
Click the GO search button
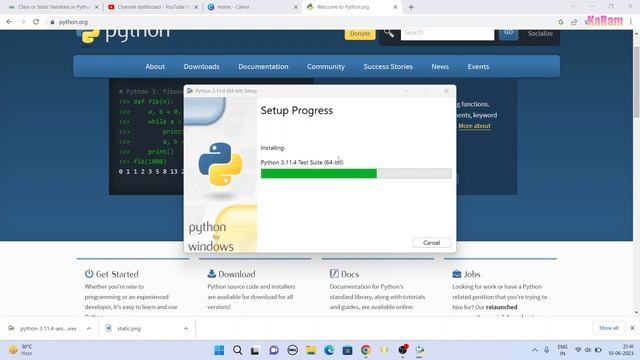click(508, 33)
